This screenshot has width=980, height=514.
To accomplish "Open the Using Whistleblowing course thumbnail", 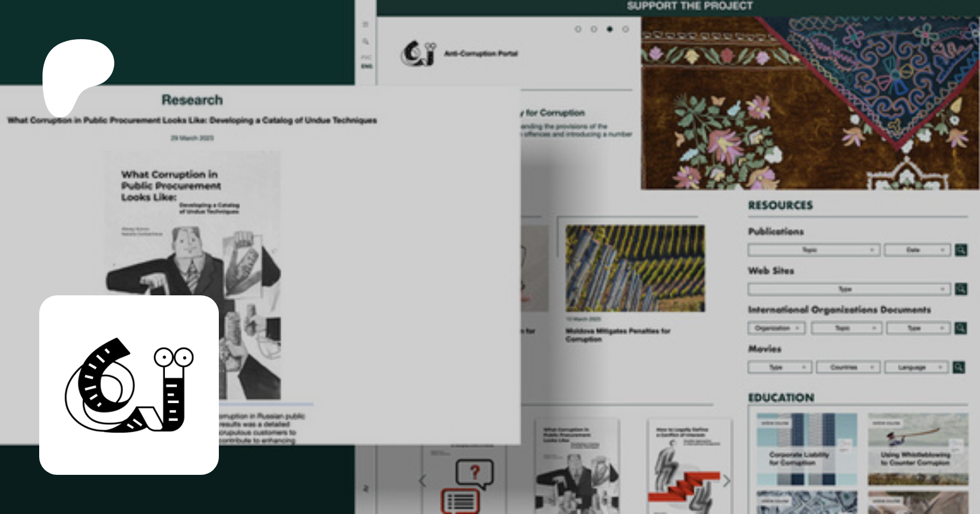I will 917,449.
